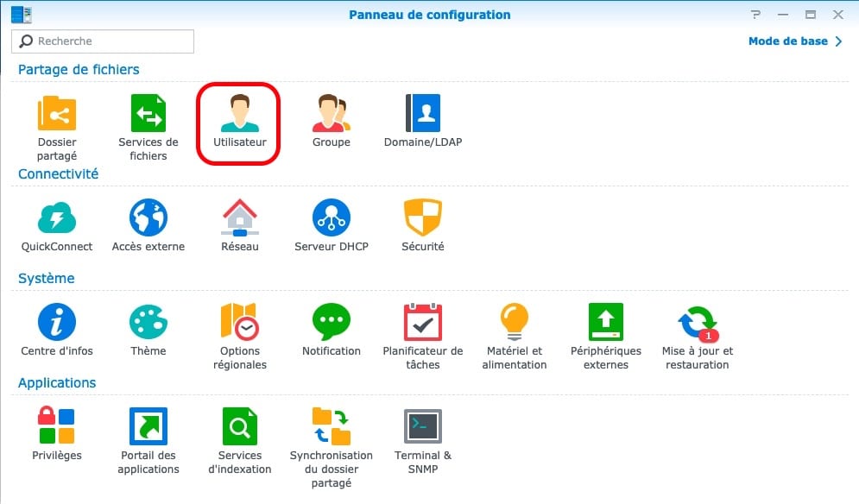The width and height of the screenshot is (859, 504).
Task: Open Terminal & SNMP settings
Action: pyautogui.click(x=422, y=427)
